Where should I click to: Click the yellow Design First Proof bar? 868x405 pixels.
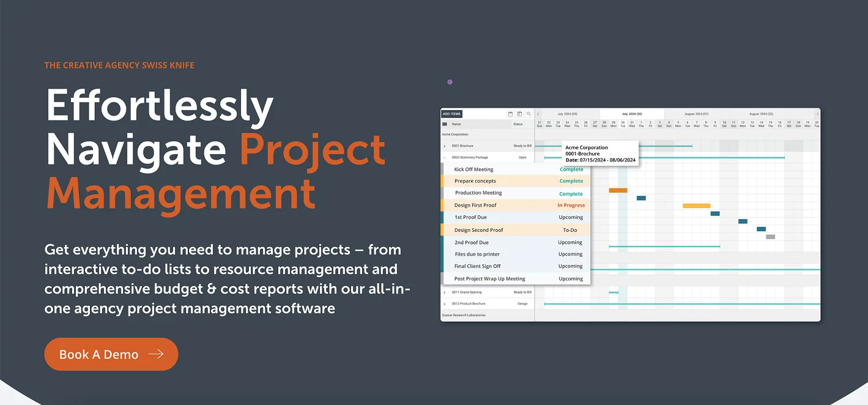696,206
